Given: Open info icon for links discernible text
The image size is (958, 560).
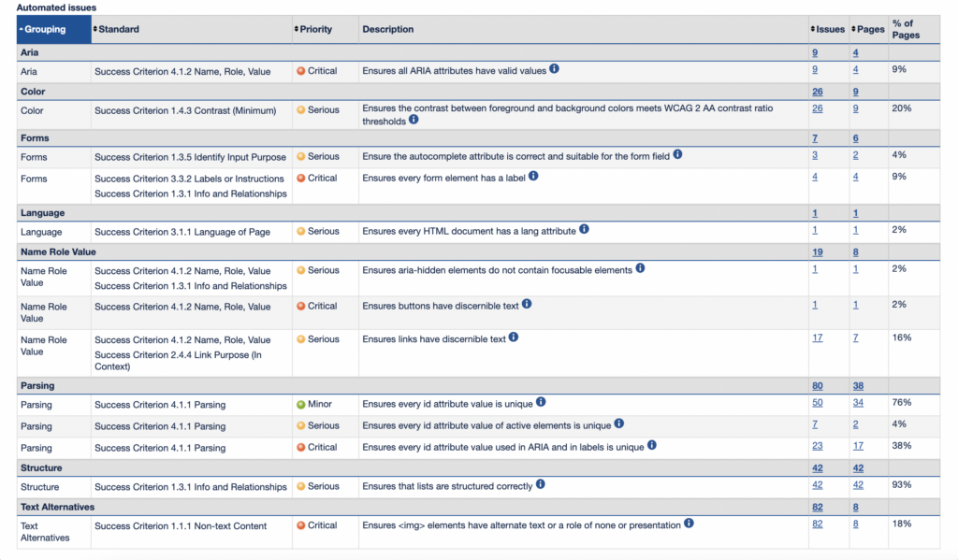Looking at the screenshot, I should pos(514,337).
